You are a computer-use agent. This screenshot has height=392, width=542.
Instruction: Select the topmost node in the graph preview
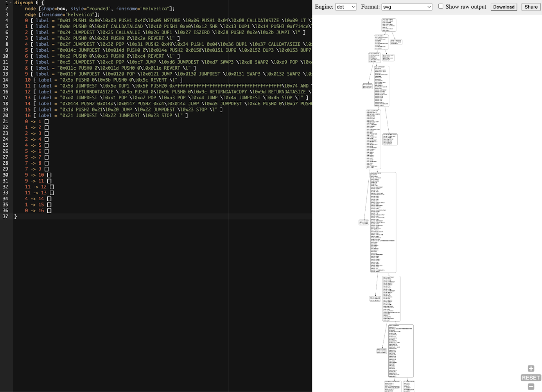pyautogui.click(x=388, y=25)
